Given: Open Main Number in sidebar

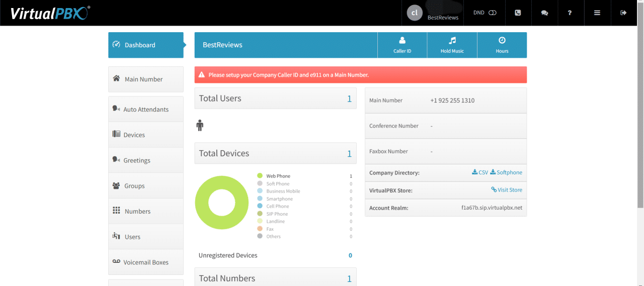Looking at the screenshot, I should tap(146, 79).
